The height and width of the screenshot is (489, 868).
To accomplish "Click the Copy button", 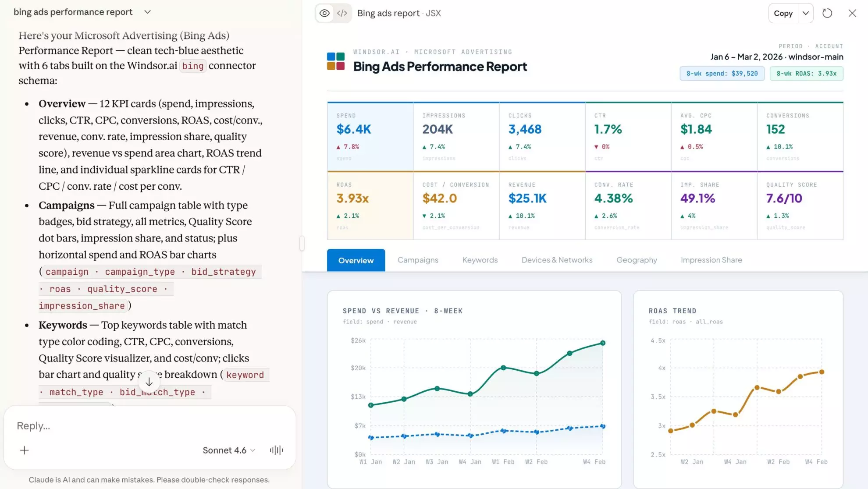I will (783, 13).
